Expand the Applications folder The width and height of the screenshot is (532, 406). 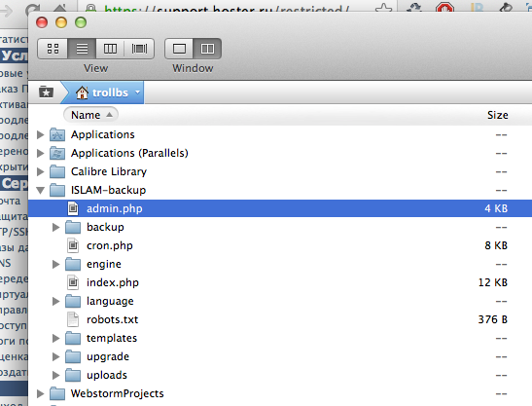(41, 135)
